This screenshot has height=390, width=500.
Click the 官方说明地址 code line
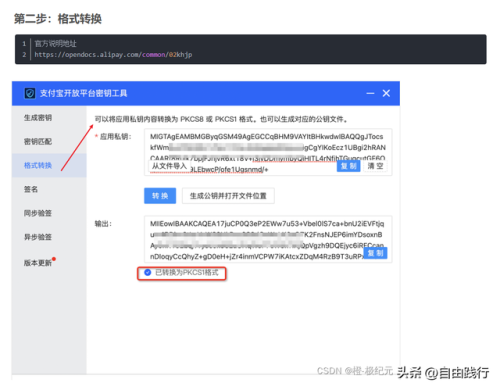coord(55,44)
